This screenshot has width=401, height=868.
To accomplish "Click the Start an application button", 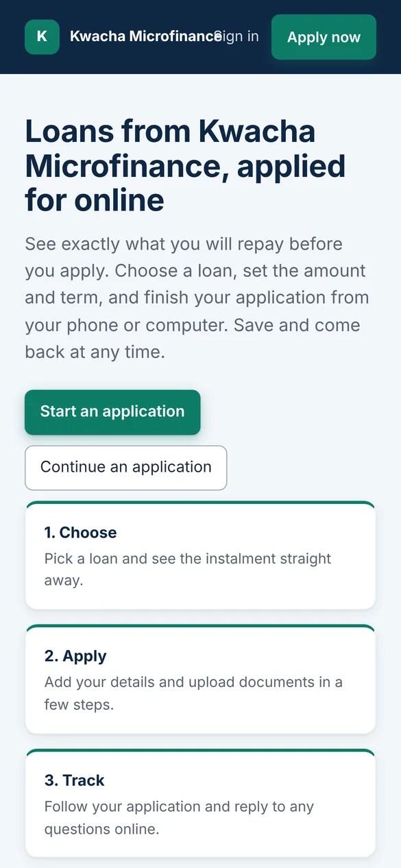I will click(112, 412).
